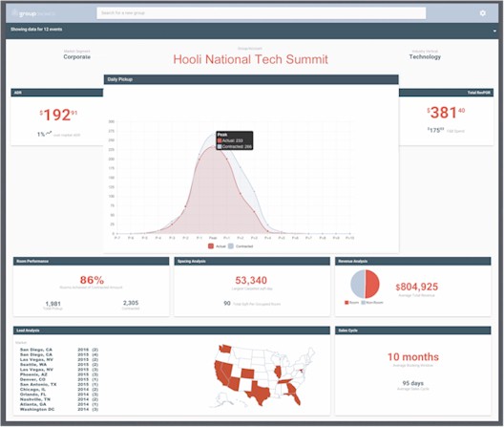The width and height of the screenshot is (504, 427).
Task: Select California on the map
Action: tap(221, 374)
